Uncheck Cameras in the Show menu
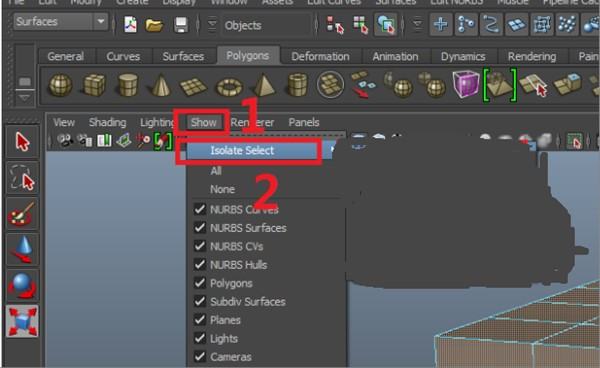This screenshot has width=600, height=368. 199,357
